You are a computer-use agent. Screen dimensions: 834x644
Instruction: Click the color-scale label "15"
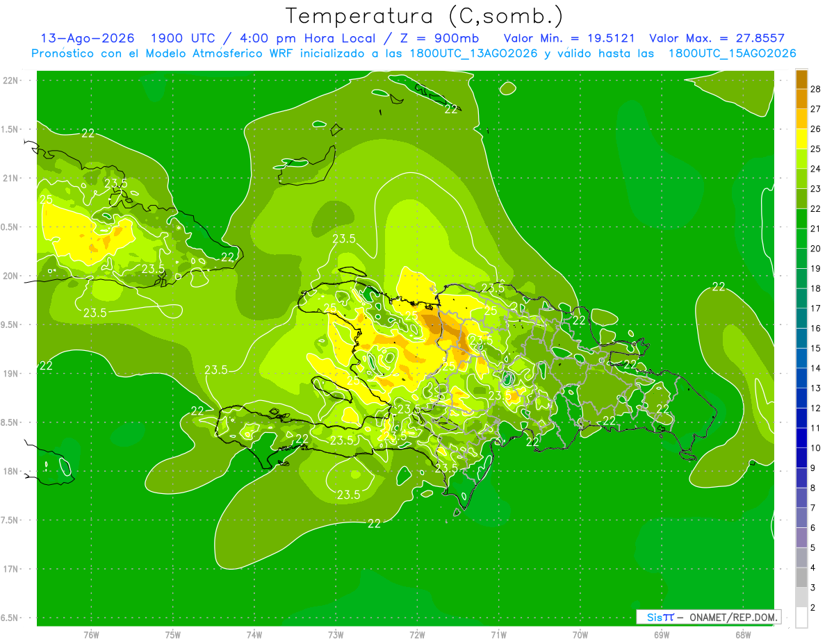[x=816, y=349]
